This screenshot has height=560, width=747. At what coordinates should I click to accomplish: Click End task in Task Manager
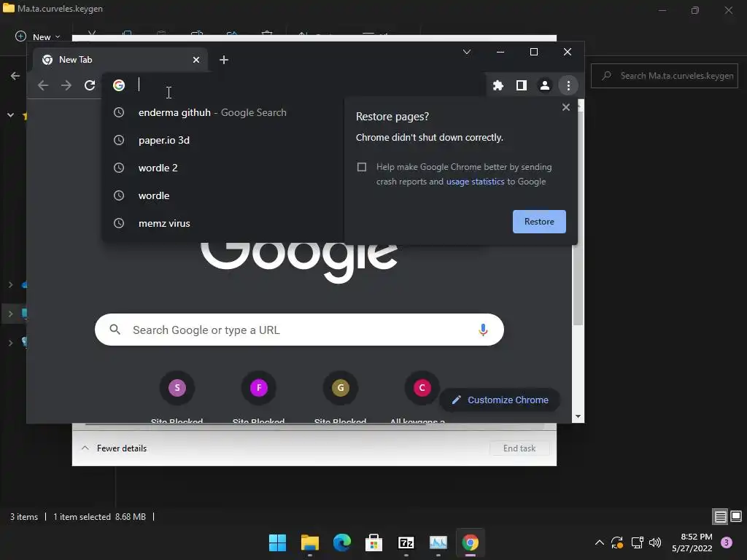click(519, 448)
